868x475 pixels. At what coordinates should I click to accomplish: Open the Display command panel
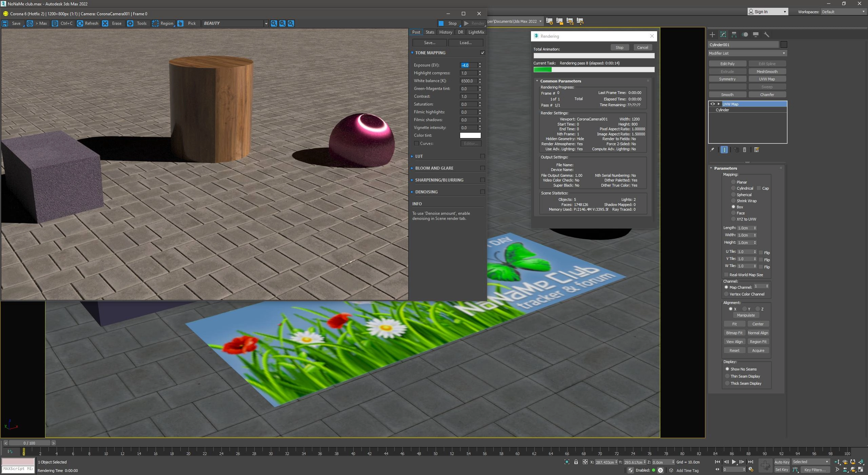click(756, 35)
